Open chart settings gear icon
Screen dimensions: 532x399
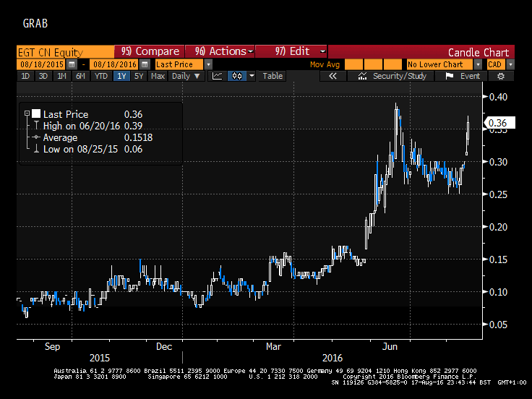pos(501,76)
